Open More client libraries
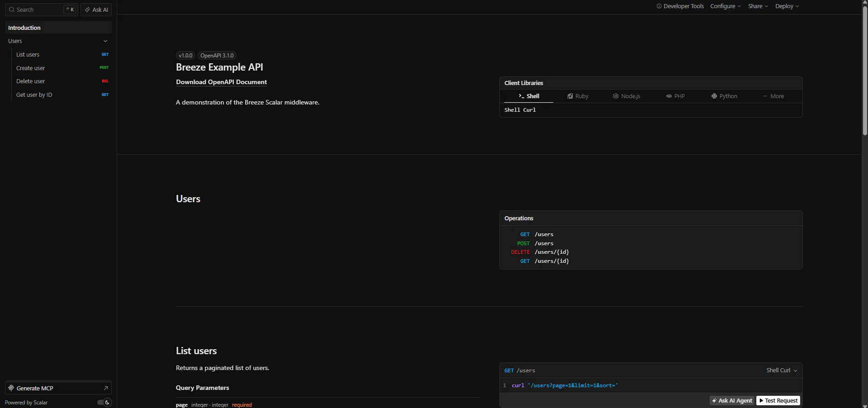 click(x=773, y=96)
